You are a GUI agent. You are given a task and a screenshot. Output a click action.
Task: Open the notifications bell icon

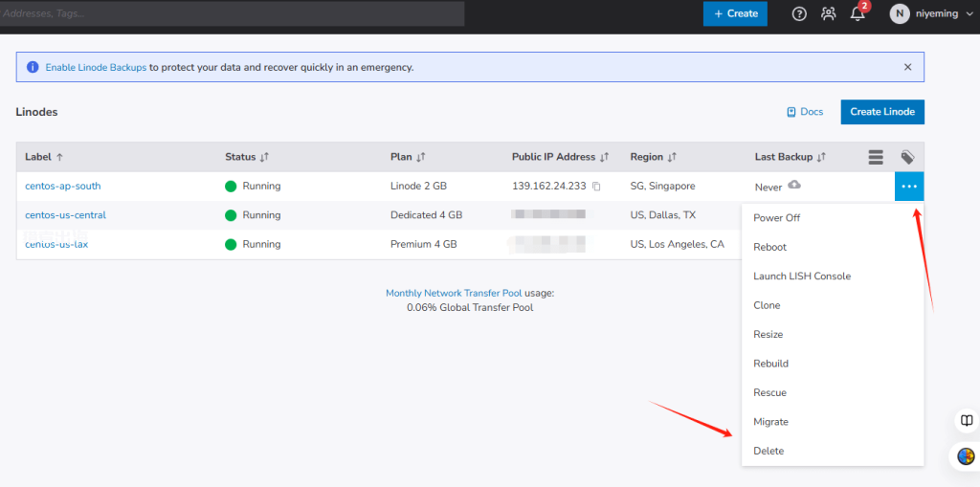pos(857,13)
